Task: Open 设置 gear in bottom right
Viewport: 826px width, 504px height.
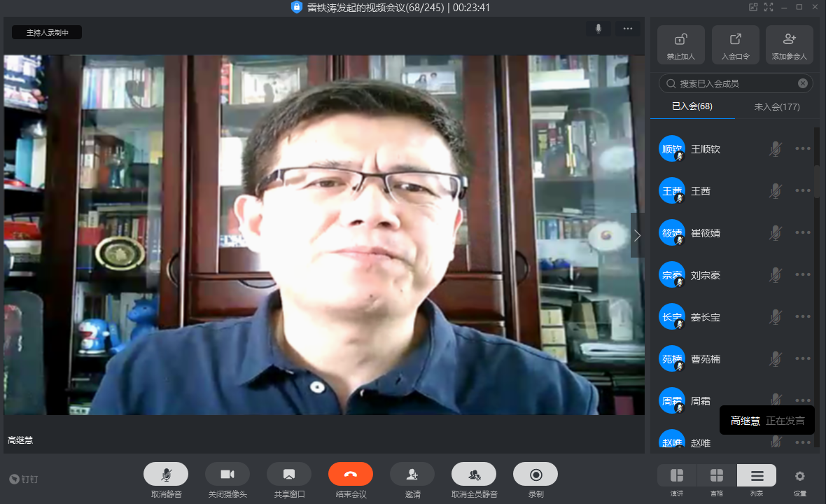Action: [x=799, y=476]
